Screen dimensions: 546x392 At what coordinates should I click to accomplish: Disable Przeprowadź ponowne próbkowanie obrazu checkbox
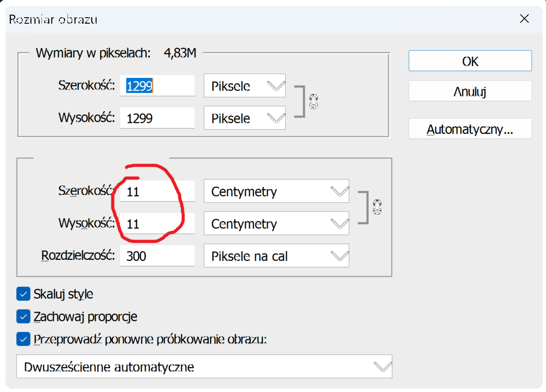coord(23,340)
